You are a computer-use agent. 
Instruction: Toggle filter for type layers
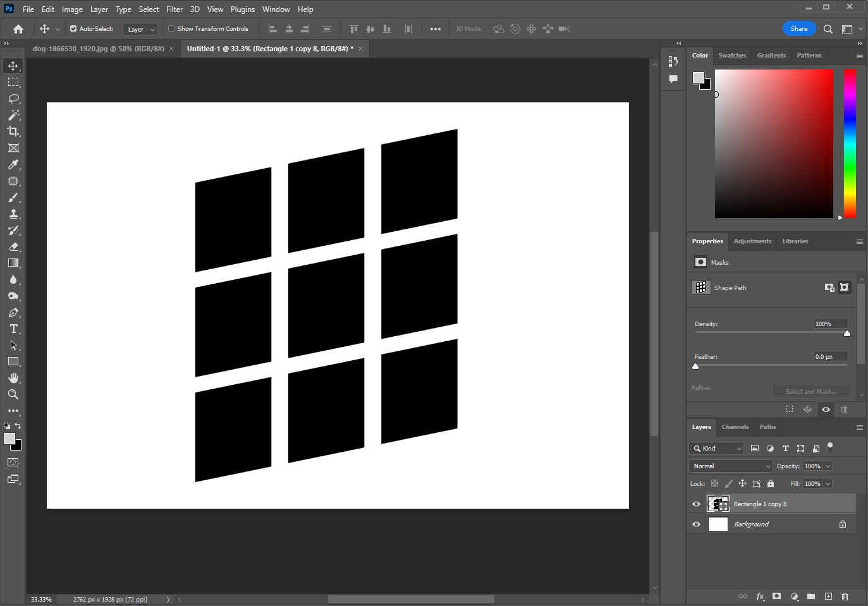pyautogui.click(x=786, y=448)
